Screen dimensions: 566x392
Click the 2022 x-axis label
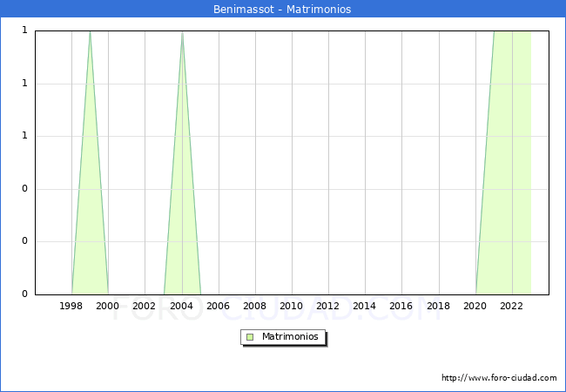point(511,306)
